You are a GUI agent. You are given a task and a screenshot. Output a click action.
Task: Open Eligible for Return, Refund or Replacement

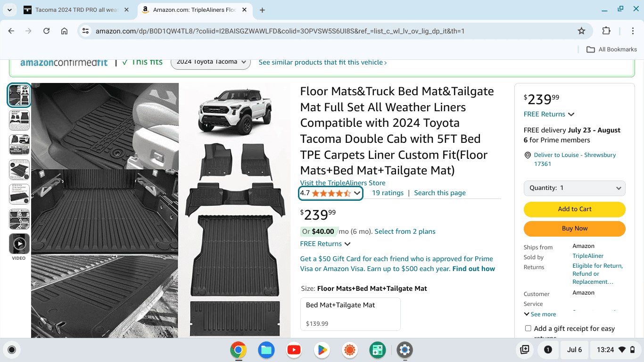coord(597,274)
